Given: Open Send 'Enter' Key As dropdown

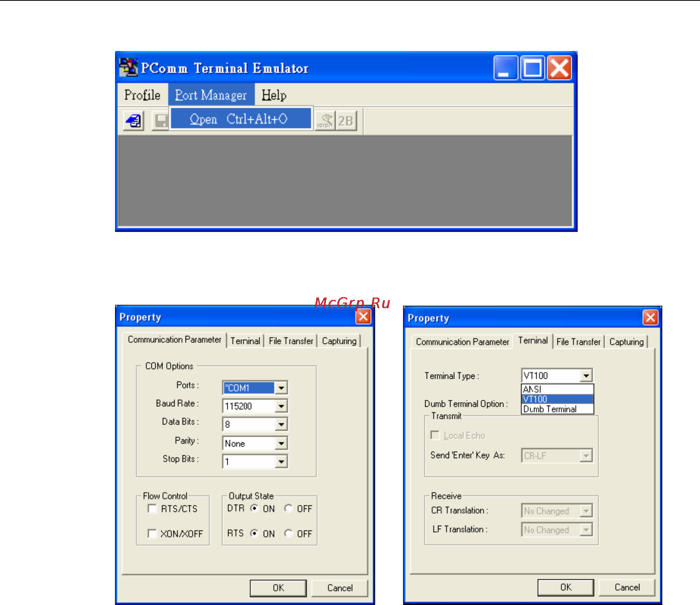Looking at the screenshot, I should 586,456.
